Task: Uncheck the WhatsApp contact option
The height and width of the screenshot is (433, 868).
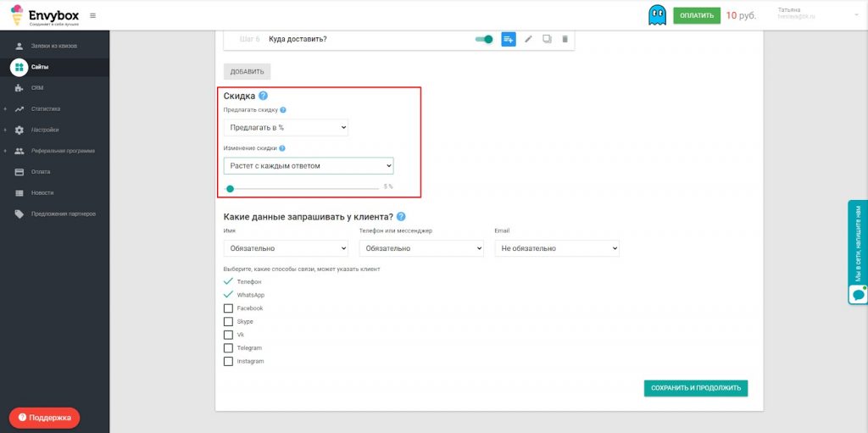Action: coord(228,295)
